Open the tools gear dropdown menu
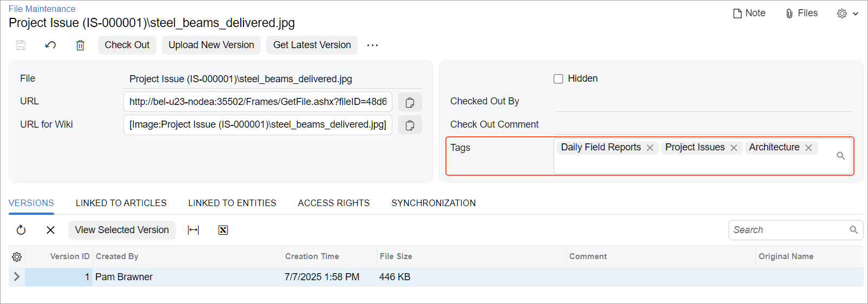 [847, 14]
